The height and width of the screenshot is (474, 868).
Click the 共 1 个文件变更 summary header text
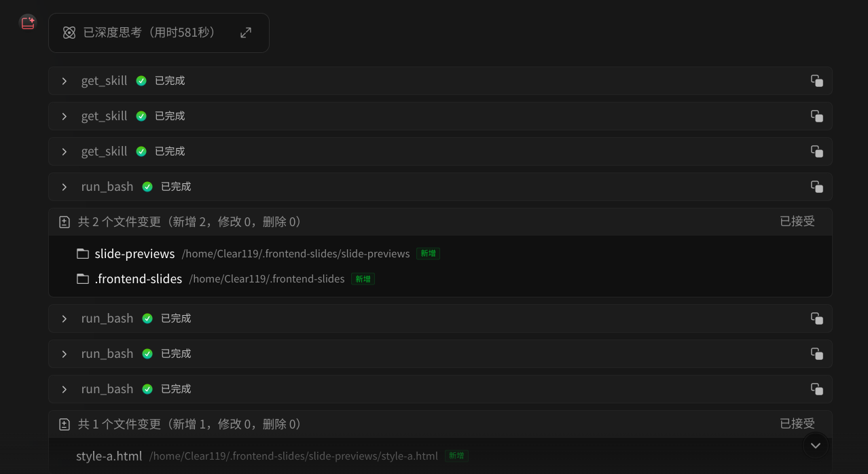point(190,424)
